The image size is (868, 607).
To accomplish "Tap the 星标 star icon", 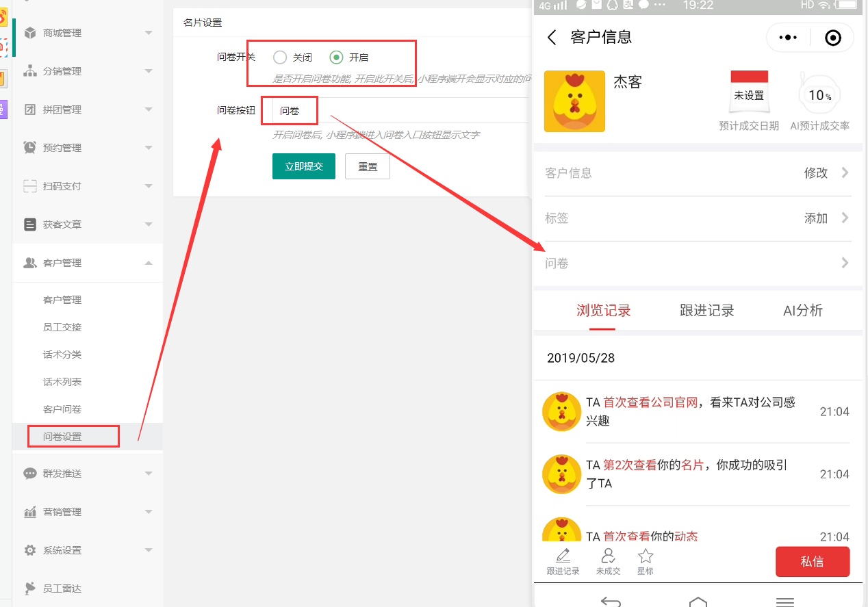I will pos(645,556).
